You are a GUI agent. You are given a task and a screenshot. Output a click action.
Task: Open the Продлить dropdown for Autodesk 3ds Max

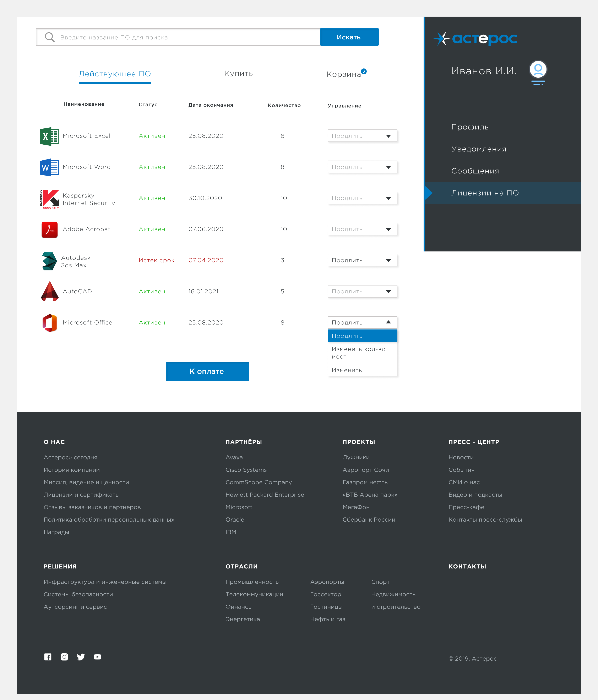362,260
